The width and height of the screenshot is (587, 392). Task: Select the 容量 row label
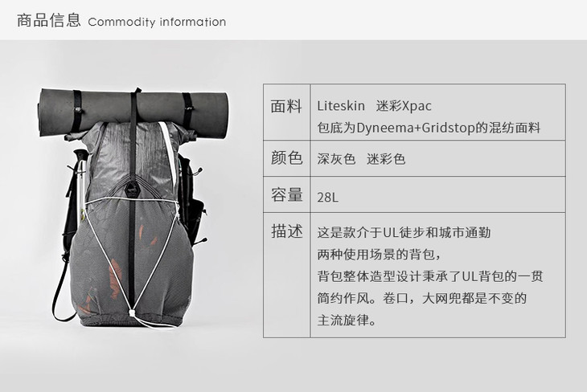286,195
